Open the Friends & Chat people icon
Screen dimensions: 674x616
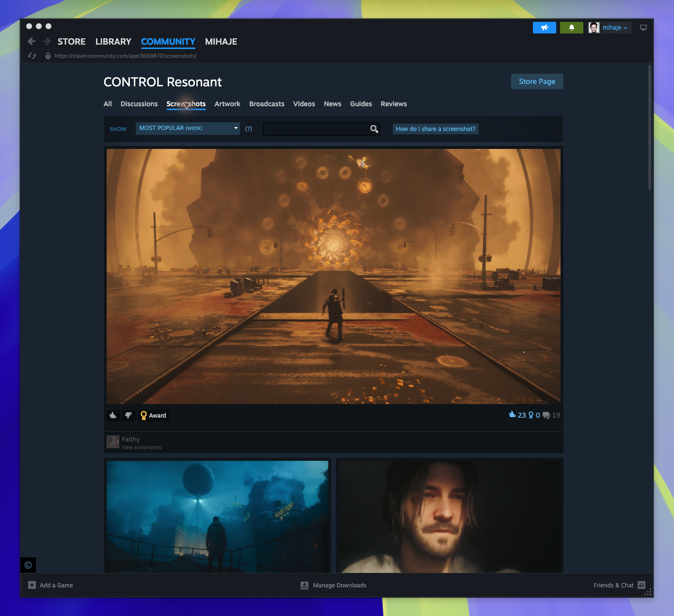coord(642,585)
